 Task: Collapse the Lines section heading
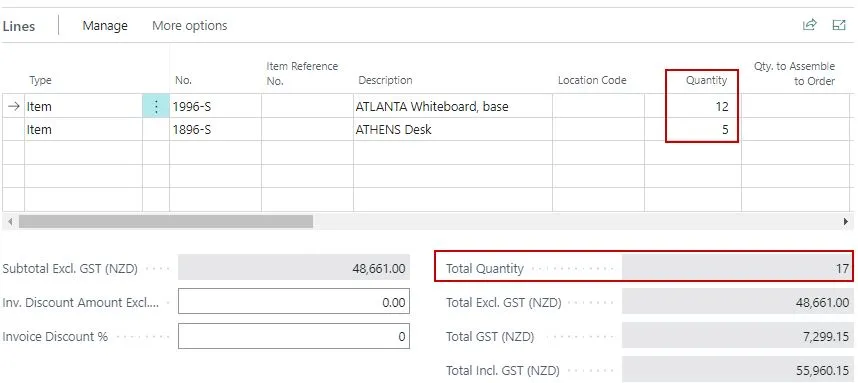tap(18, 26)
